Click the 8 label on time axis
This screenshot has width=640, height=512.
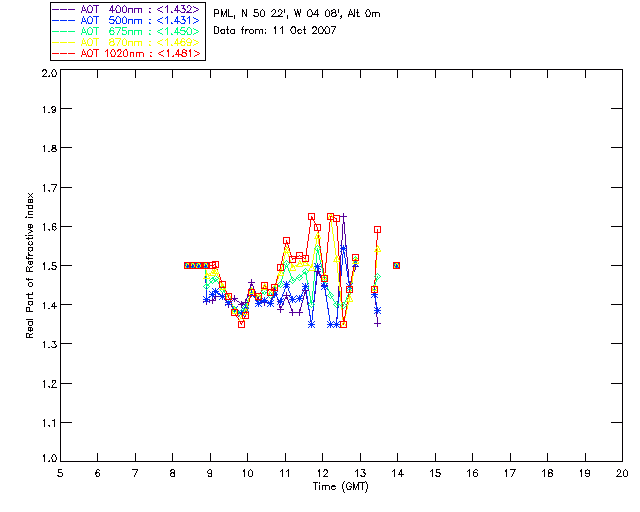(173, 473)
